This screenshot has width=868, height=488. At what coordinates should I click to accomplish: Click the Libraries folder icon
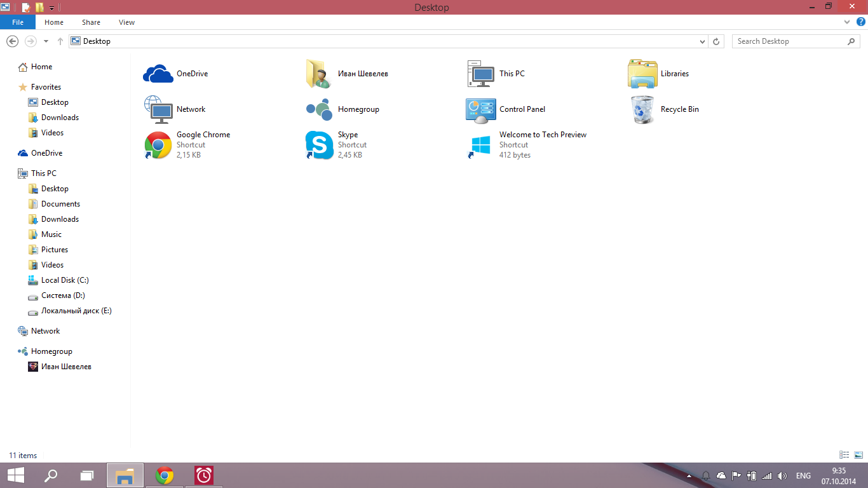(x=642, y=74)
